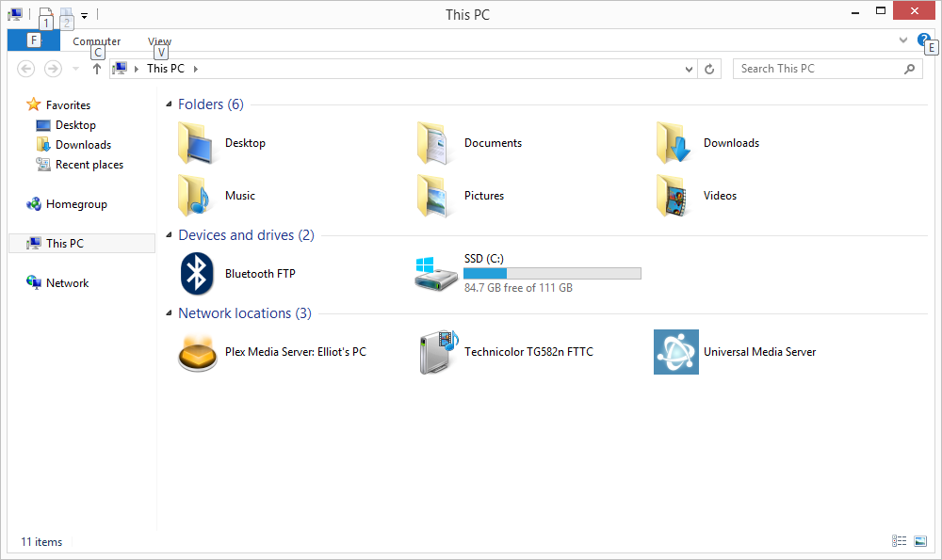Image resolution: width=942 pixels, height=560 pixels.
Task: Open the Videos folder icon
Action: [675, 196]
